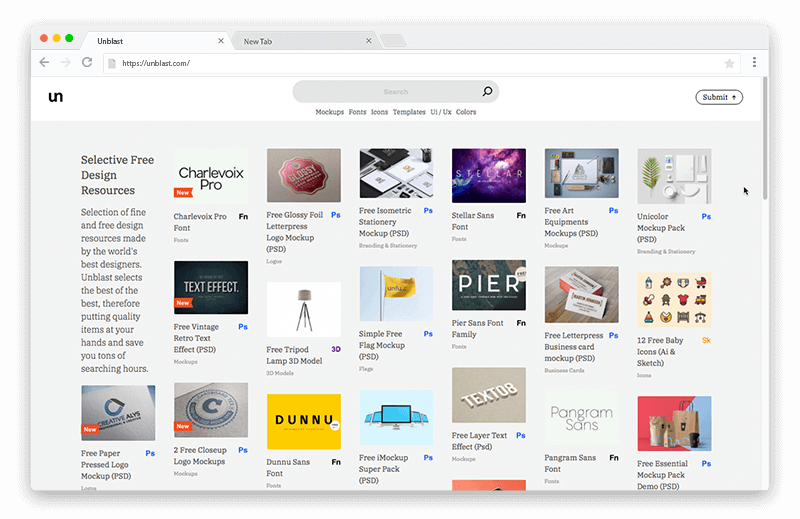Open Charlevoix Pro font thumbnail
This screenshot has width=800, height=519.
point(211,176)
